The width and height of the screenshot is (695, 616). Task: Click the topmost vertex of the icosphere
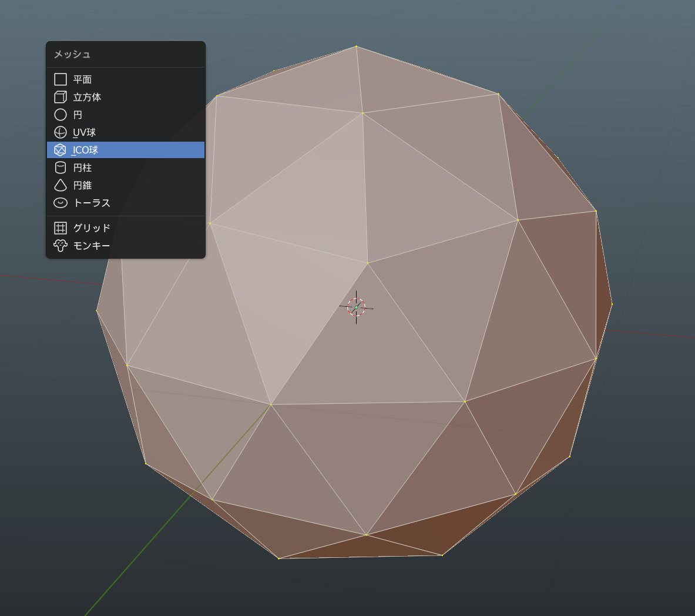click(357, 45)
